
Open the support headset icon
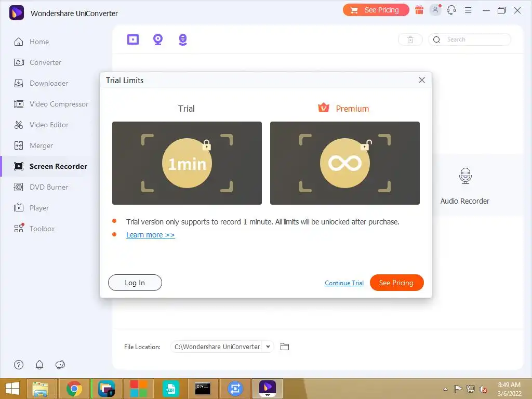click(451, 10)
